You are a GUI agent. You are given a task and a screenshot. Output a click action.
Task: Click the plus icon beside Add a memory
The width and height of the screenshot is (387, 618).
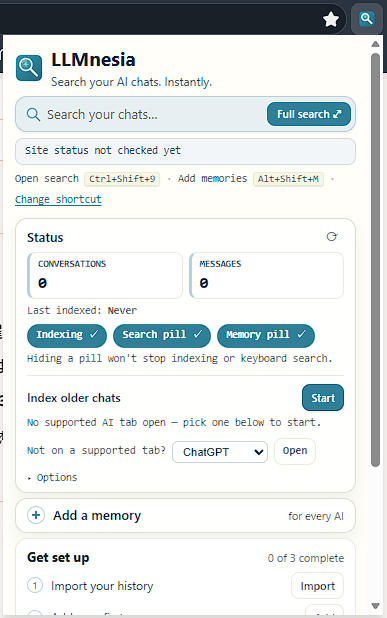(x=36, y=515)
